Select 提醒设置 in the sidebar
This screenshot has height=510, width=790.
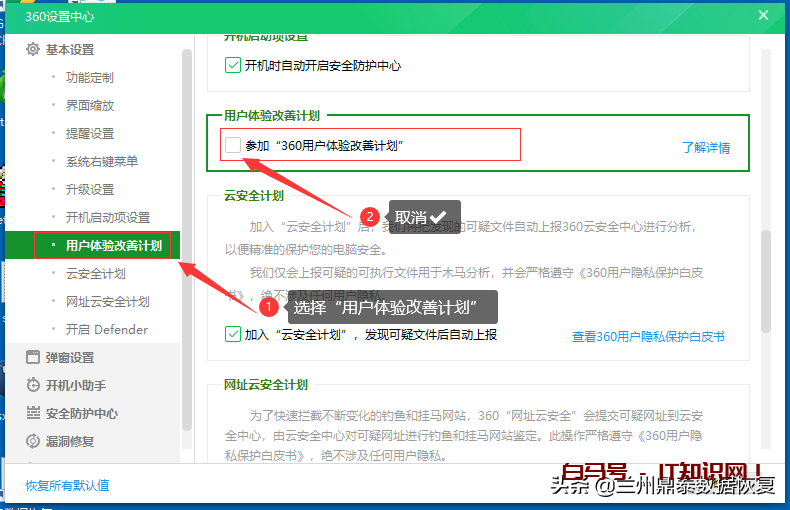[x=90, y=134]
